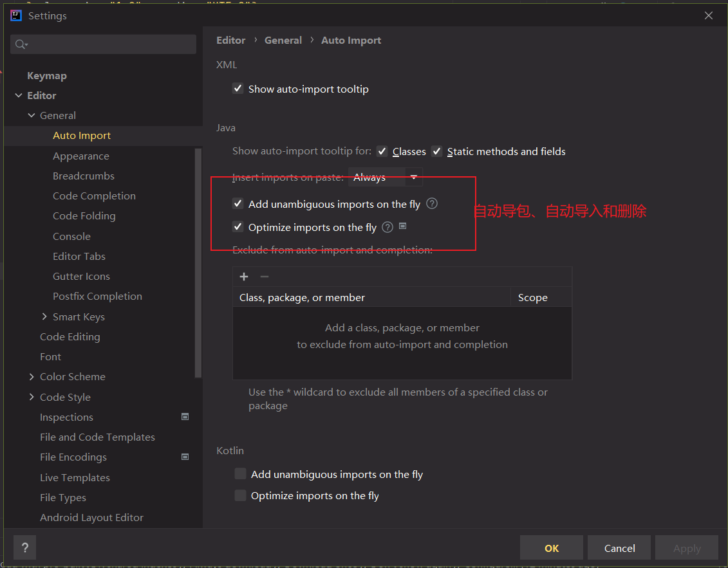The image size is (728, 568).
Task: Enable Kotlin Add unambiguous imports on the fly
Action: click(240, 473)
